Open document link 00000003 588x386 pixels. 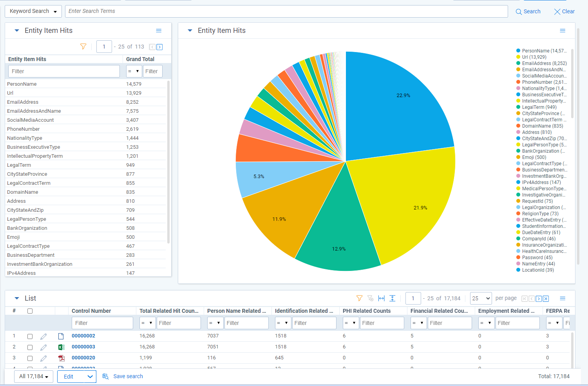83,347
